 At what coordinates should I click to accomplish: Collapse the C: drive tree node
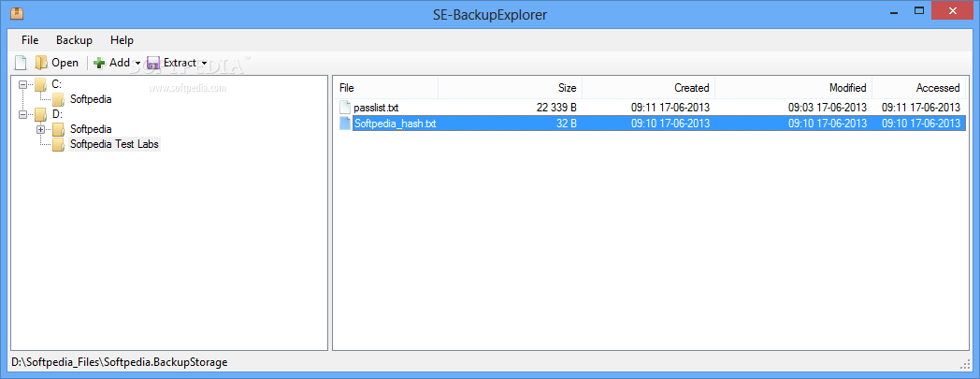[23, 84]
